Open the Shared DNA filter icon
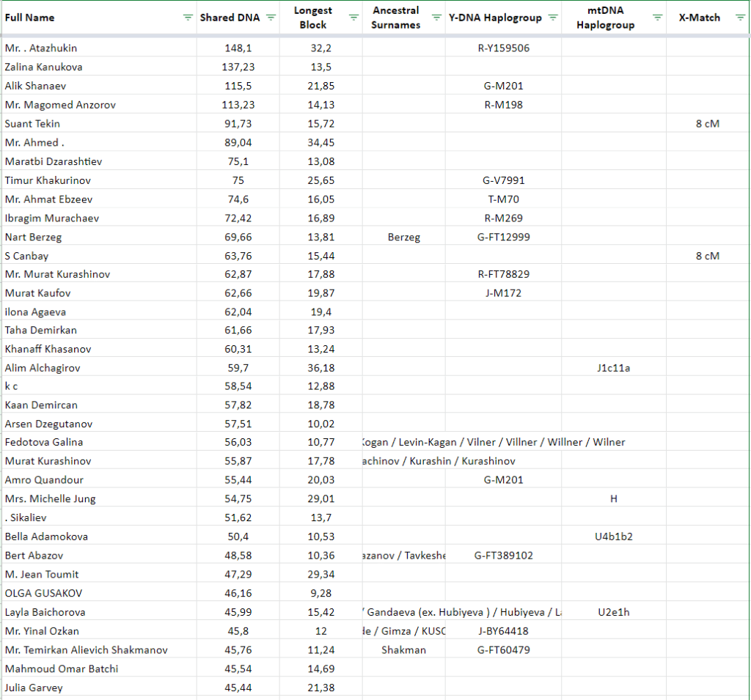The image size is (751, 700). point(271,18)
